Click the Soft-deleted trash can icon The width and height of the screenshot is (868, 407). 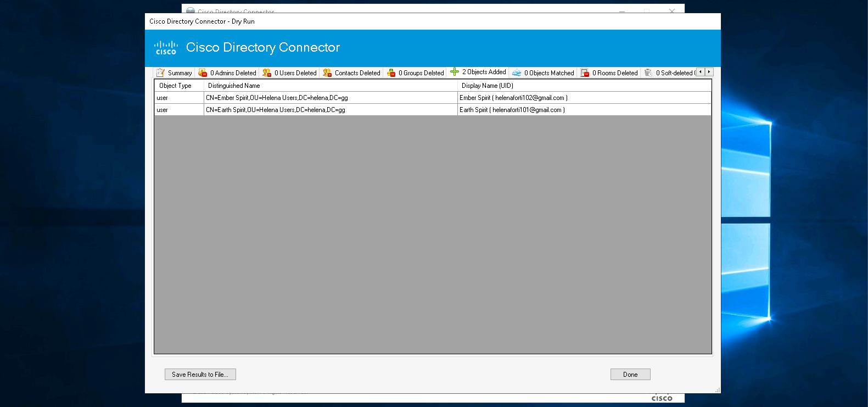tap(648, 73)
